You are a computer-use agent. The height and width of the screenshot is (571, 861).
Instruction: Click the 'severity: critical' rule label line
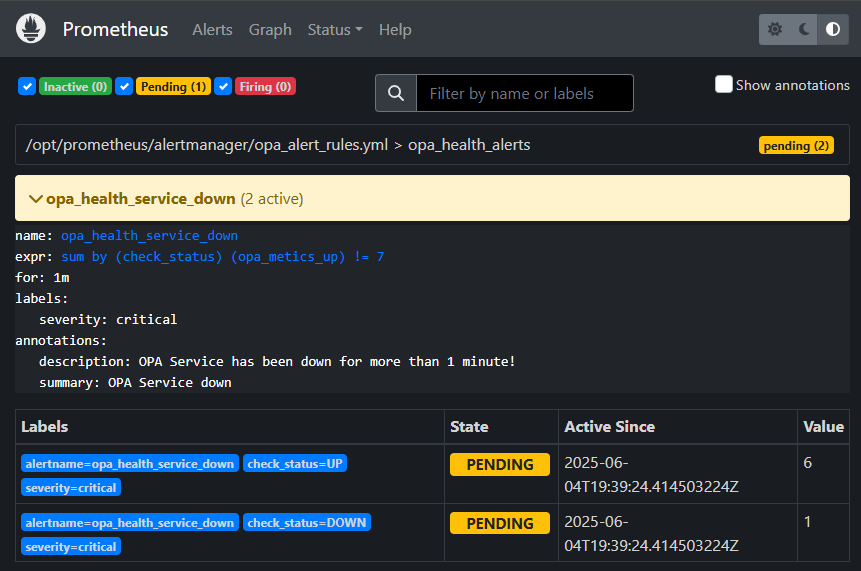(108, 320)
